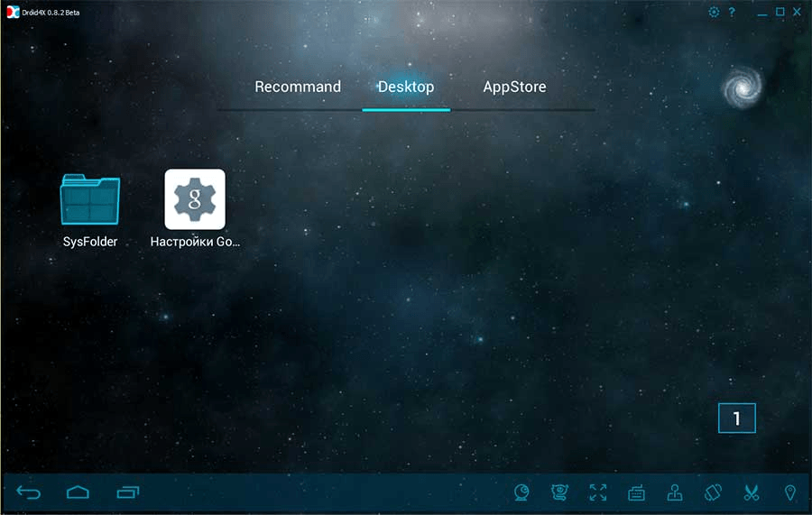Click the spiral galaxy icon
812x515 pixels.
point(743,87)
